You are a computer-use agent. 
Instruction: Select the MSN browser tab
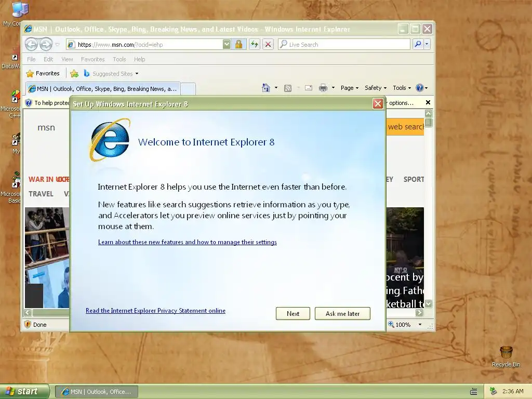coord(103,89)
